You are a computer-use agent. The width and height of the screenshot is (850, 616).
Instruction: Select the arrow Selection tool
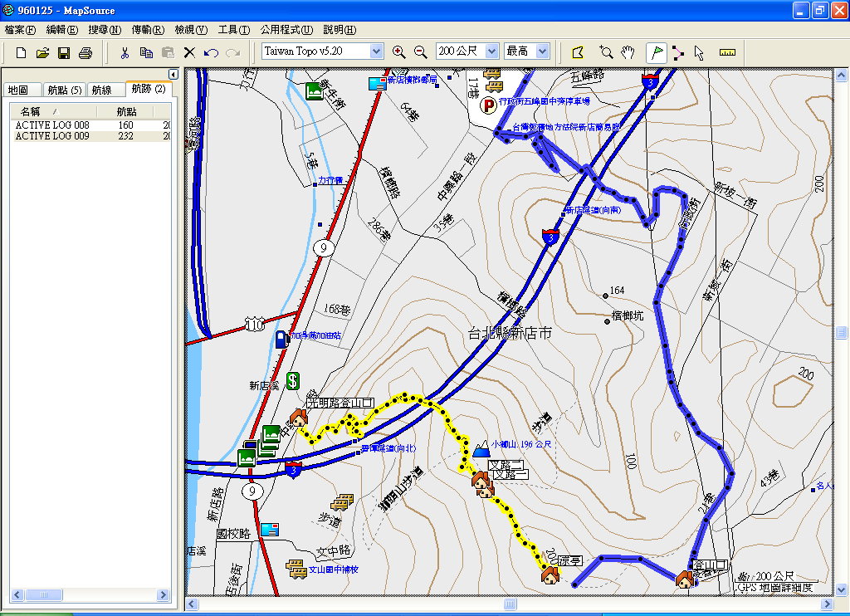tap(699, 52)
